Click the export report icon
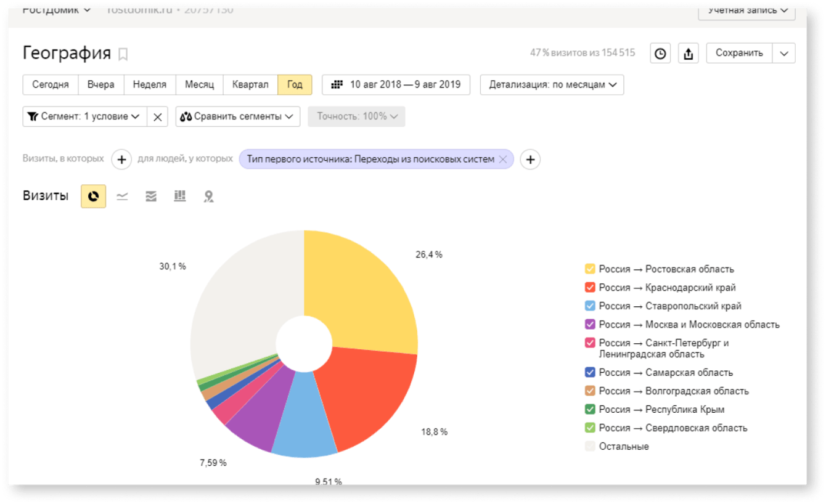826x504 pixels. tap(689, 53)
